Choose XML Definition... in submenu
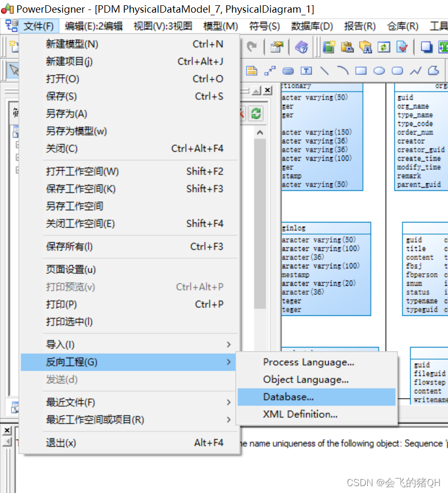Image resolution: width=448 pixels, height=493 pixels. [317, 414]
